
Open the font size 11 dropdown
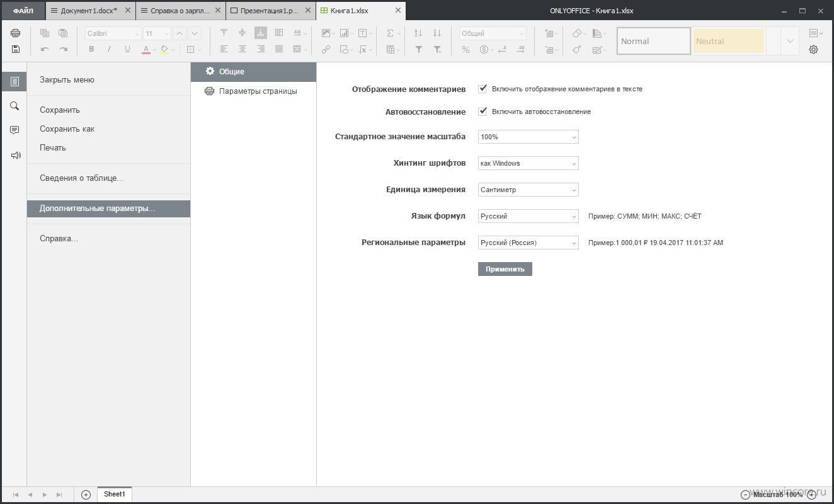157,33
